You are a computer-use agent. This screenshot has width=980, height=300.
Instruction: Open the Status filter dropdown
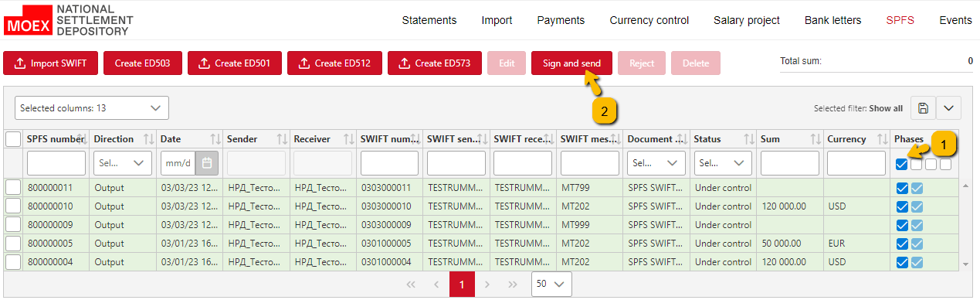[x=721, y=163]
